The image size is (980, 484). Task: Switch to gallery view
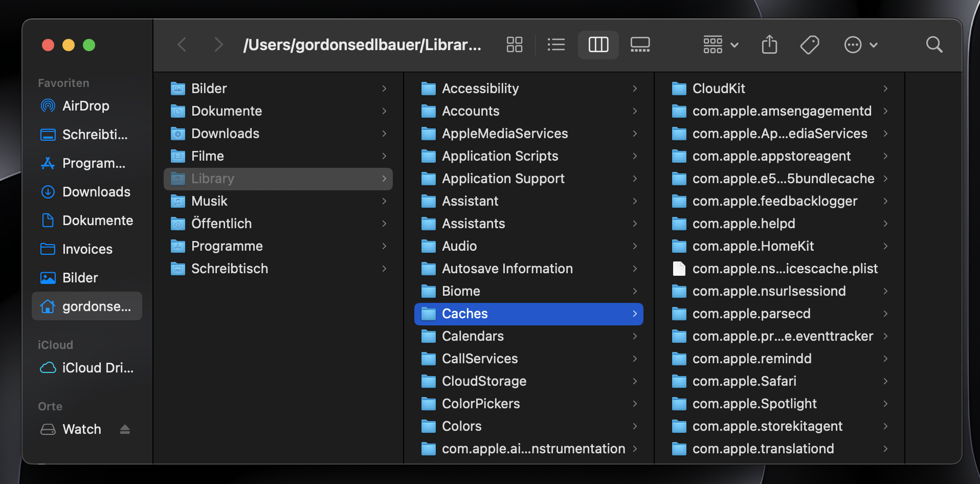pos(640,45)
